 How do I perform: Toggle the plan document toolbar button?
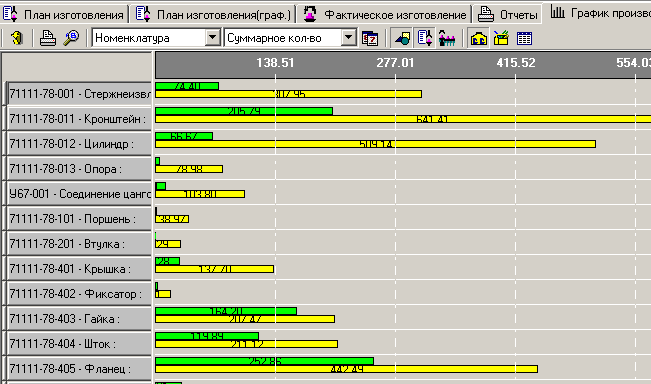coord(425,38)
